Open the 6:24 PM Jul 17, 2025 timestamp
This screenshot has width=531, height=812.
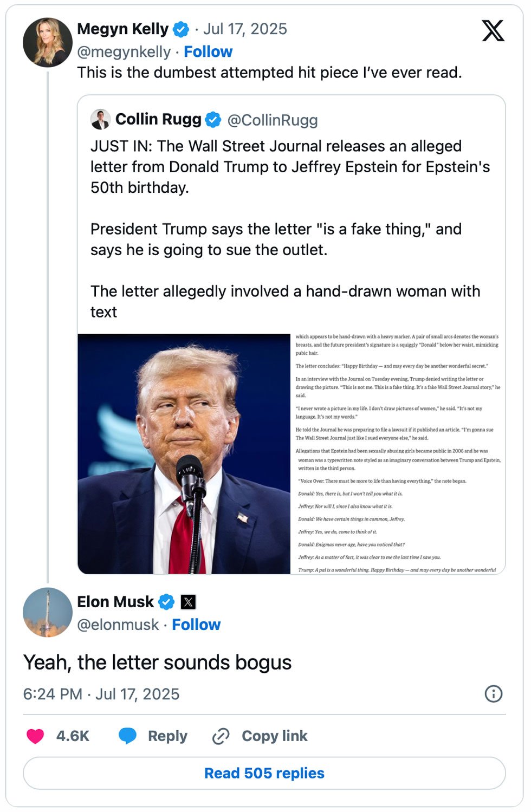tap(101, 694)
